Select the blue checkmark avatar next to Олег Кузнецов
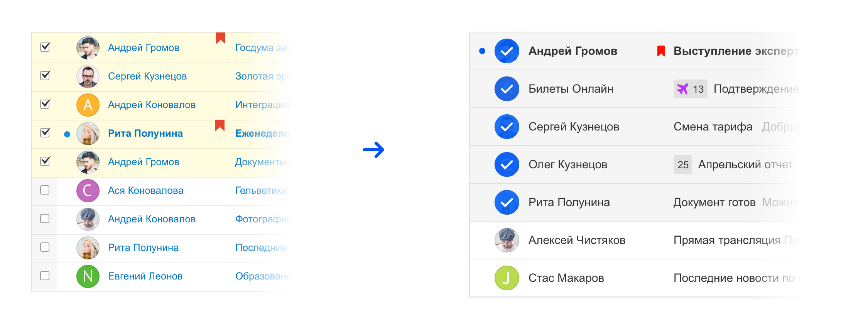This screenshot has width=868, height=332. point(507,164)
